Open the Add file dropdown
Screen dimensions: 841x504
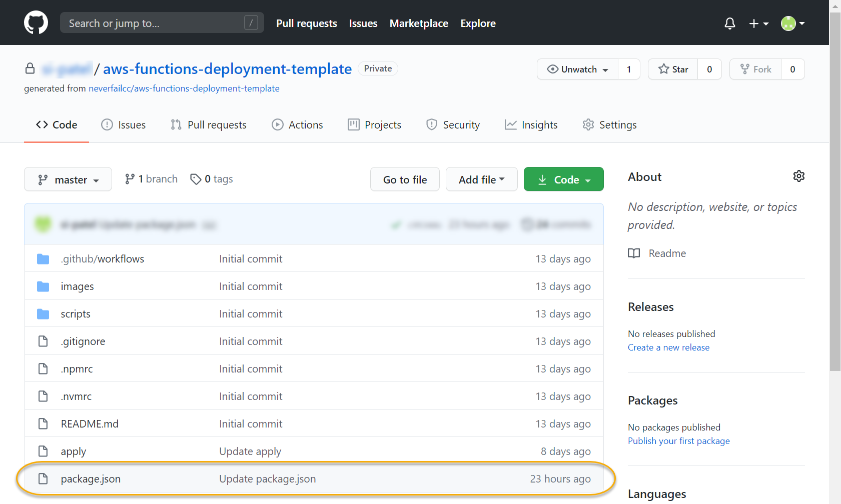(x=481, y=179)
